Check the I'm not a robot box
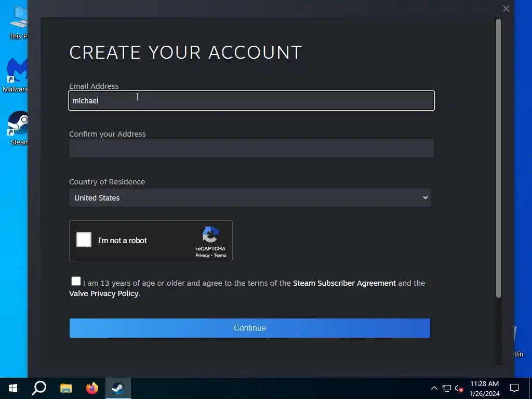The image size is (532, 399). (84, 240)
